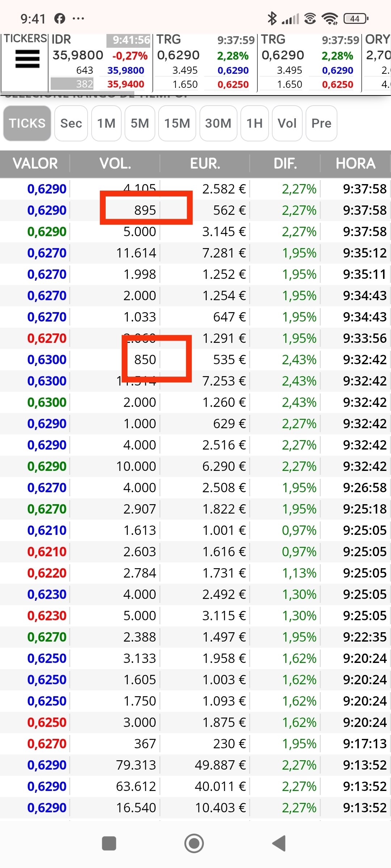Tap IDR change -0,27%
Image resolution: width=391 pixels, height=868 pixels.
click(130, 56)
